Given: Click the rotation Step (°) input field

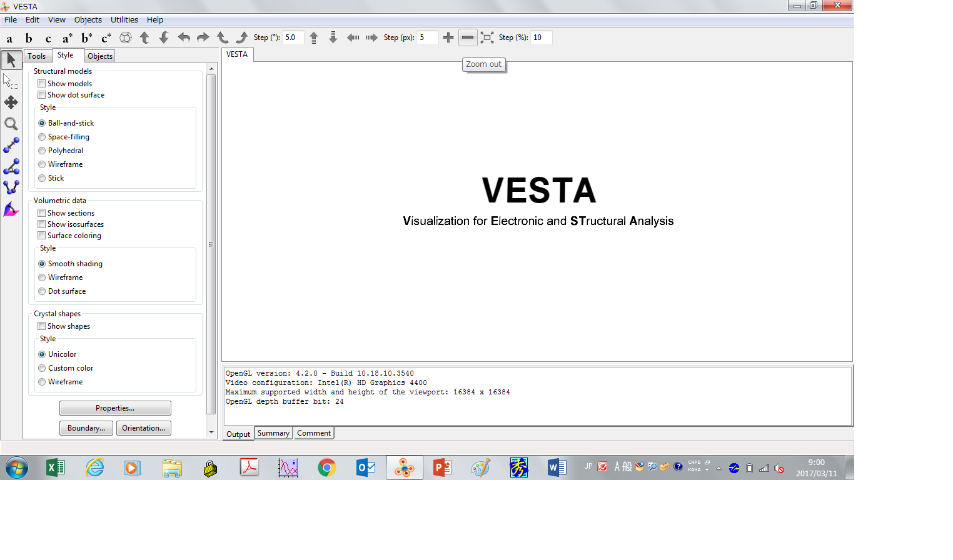Looking at the screenshot, I should (x=293, y=37).
